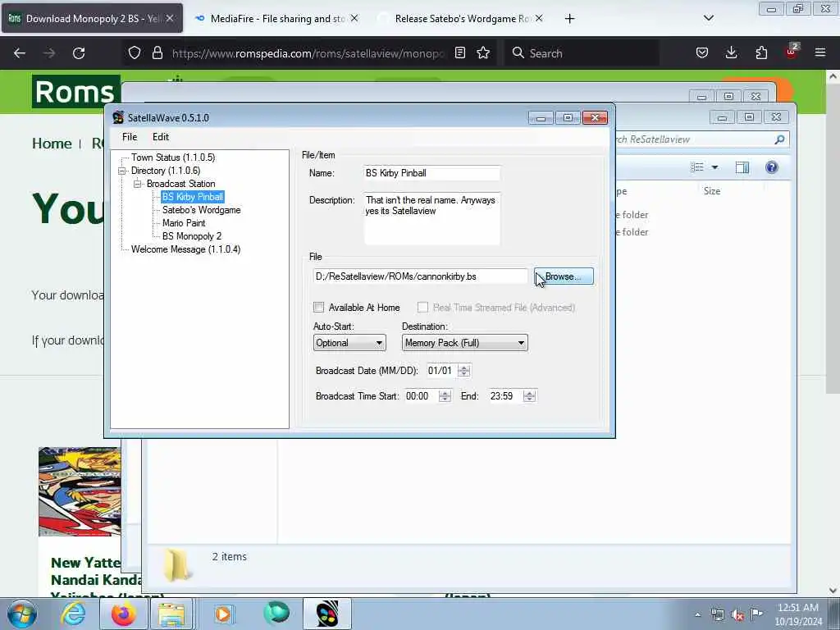Launch Internet Explorer from taskbar

tap(72, 614)
